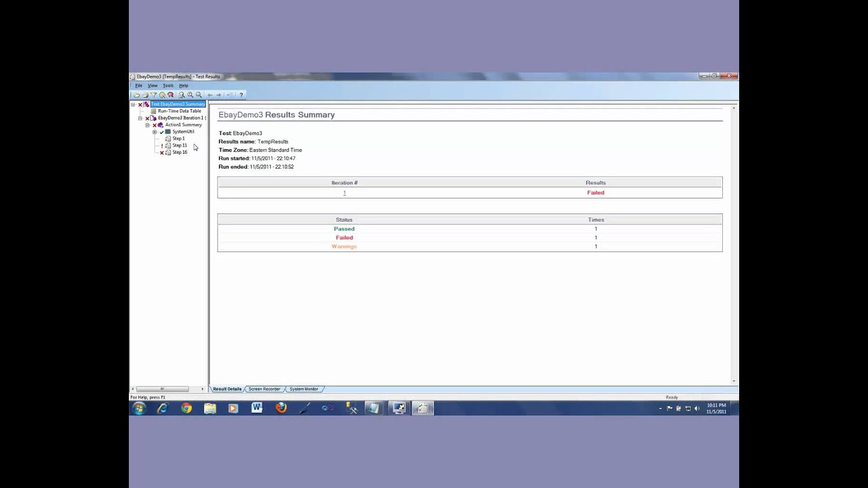Select EbayDemo3 Iteration 1 tree item
Image resolution: width=868 pixels, height=488 pixels.
pos(182,118)
